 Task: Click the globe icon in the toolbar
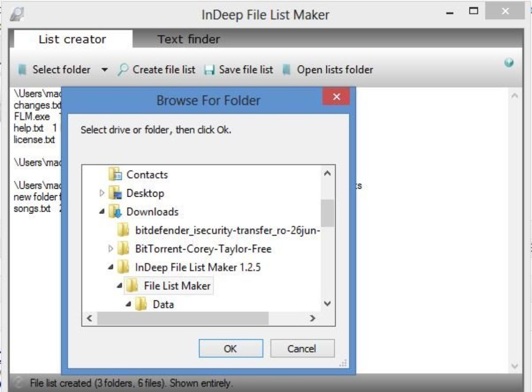coord(509,63)
